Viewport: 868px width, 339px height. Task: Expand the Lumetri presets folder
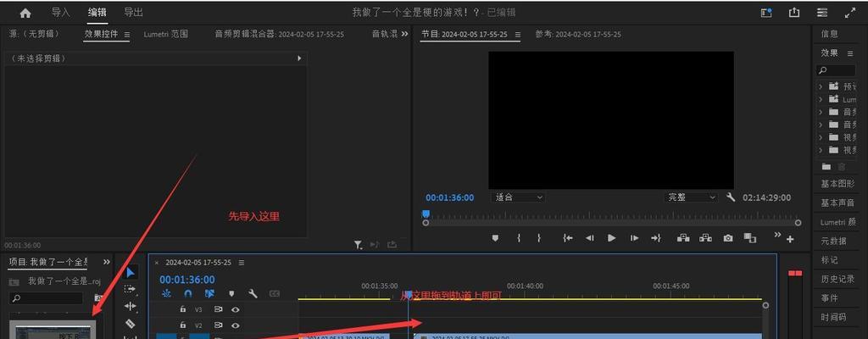821,99
